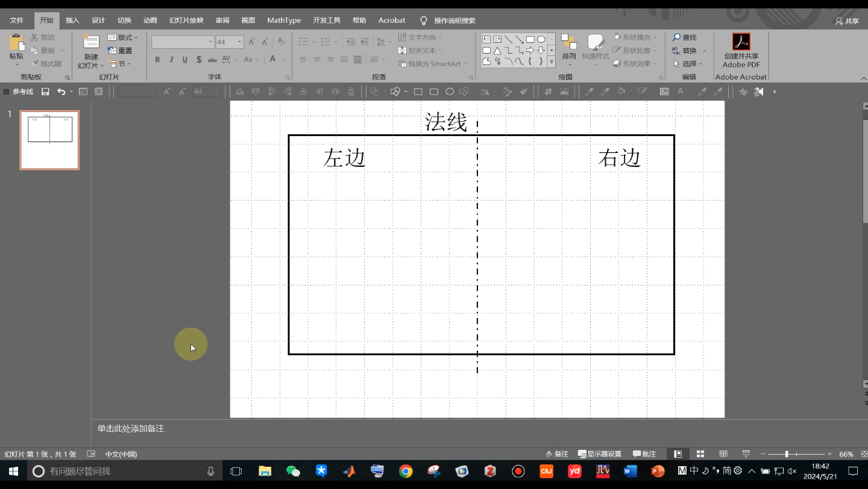Expand the shapes gallery more arrow
The height and width of the screenshot is (489, 868).
(551, 61)
